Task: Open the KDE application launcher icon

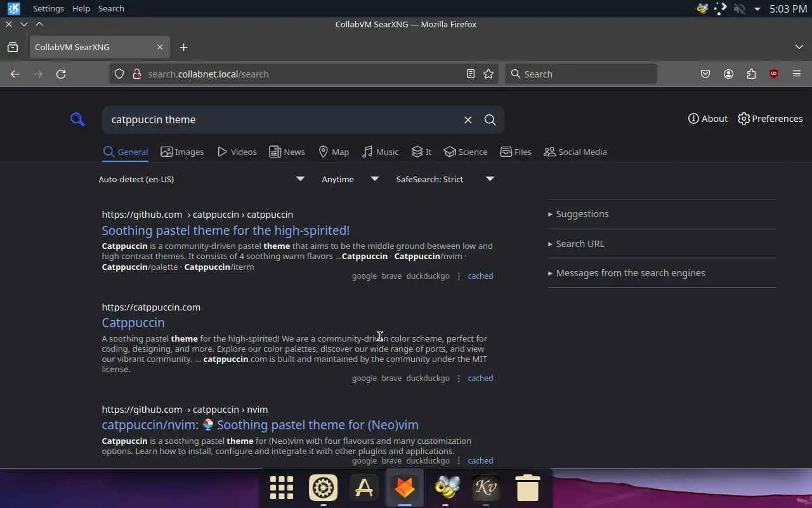Action: [x=13, y=8]
